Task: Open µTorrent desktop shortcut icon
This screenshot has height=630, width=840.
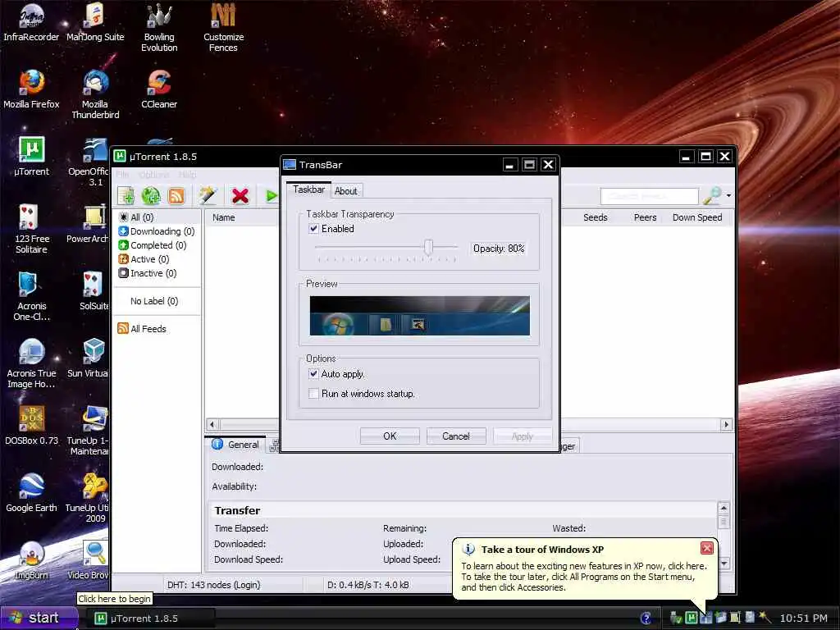Action: coord(31,157)
